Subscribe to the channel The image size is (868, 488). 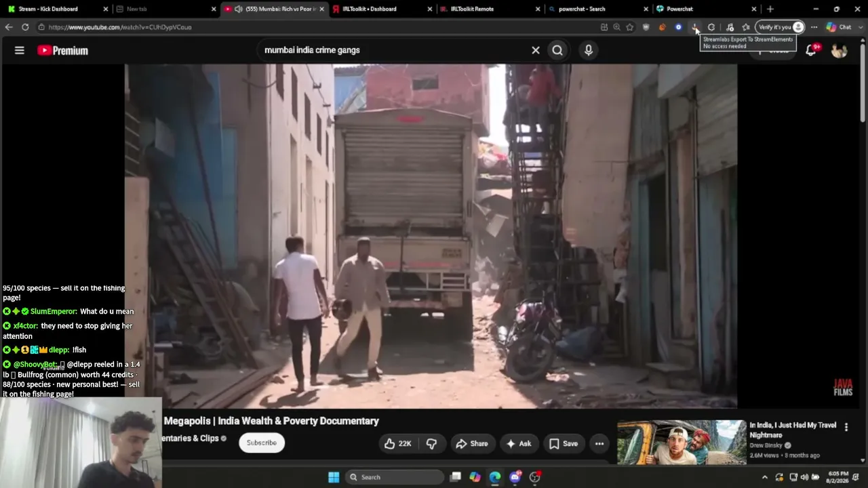coord(261,443)
